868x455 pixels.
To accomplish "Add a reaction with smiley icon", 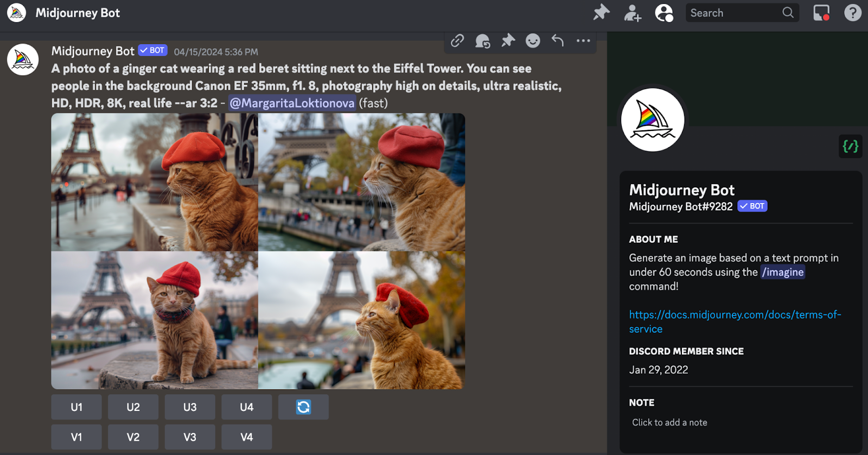I will point(533,41).
